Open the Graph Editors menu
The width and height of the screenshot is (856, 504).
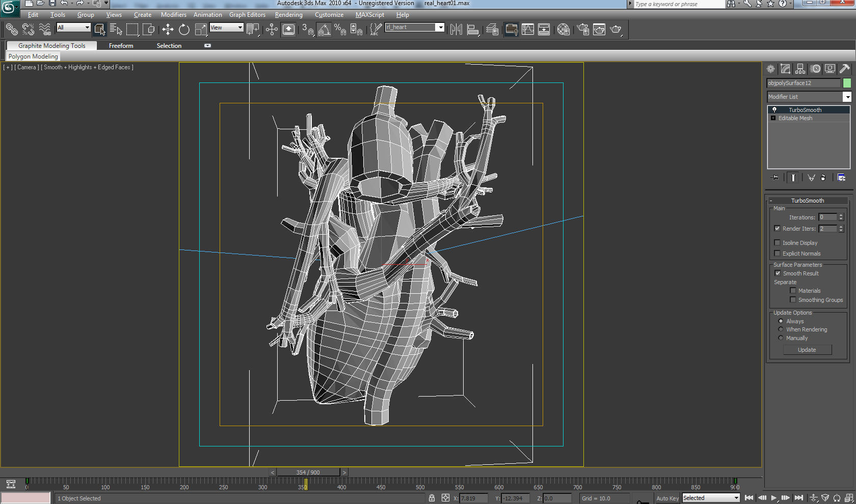click(x=247, y=15)
